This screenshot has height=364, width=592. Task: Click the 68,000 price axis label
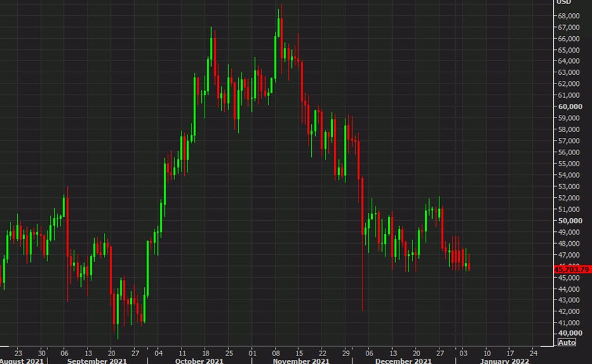569,15
